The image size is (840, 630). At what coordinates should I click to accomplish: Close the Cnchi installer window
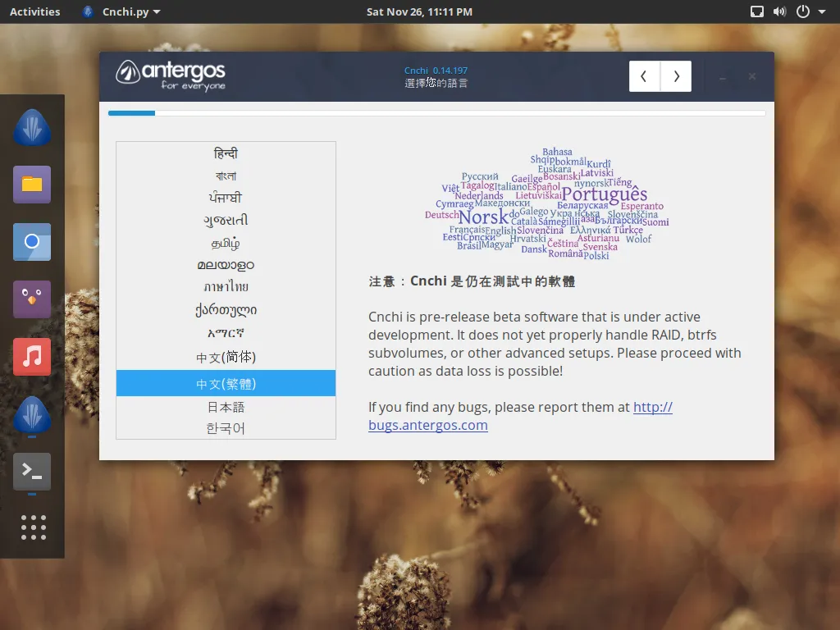tap(752, 76)
